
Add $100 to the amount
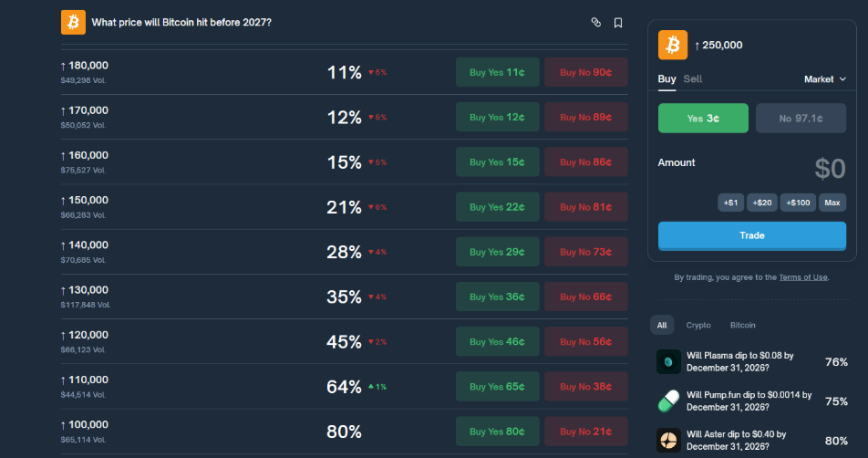pos(797,203)
